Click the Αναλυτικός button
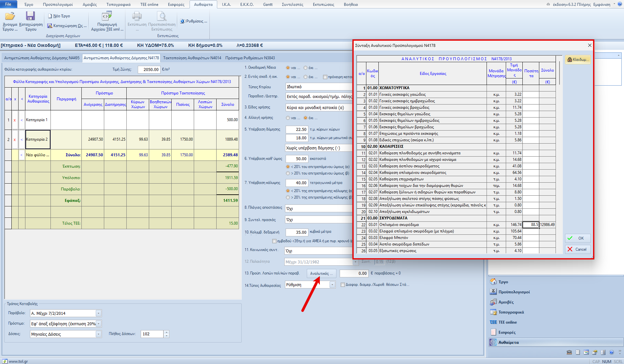This screenshot has width=624, height=364. click(x=321, y=273)
